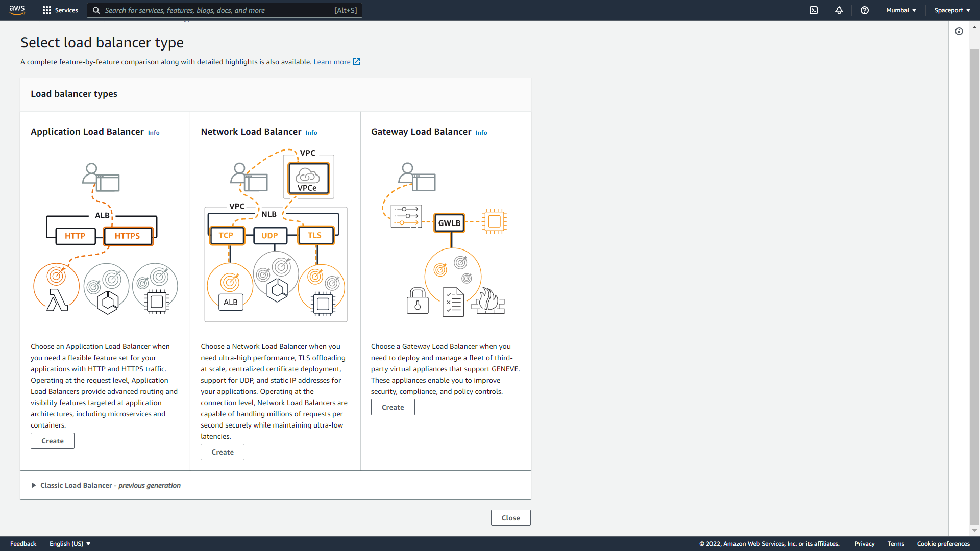Click the TCP box in NLB diagram

[x=226, y=236]
